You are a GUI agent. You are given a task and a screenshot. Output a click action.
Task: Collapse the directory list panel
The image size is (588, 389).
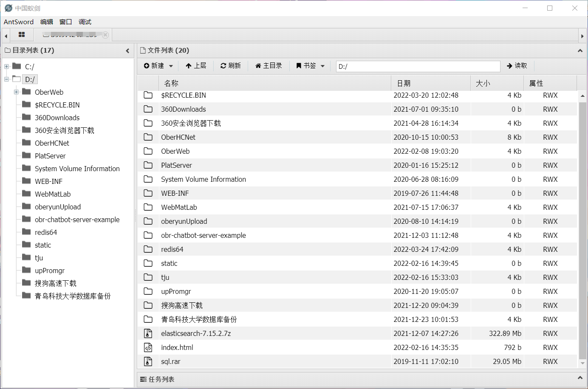(127, 51)
